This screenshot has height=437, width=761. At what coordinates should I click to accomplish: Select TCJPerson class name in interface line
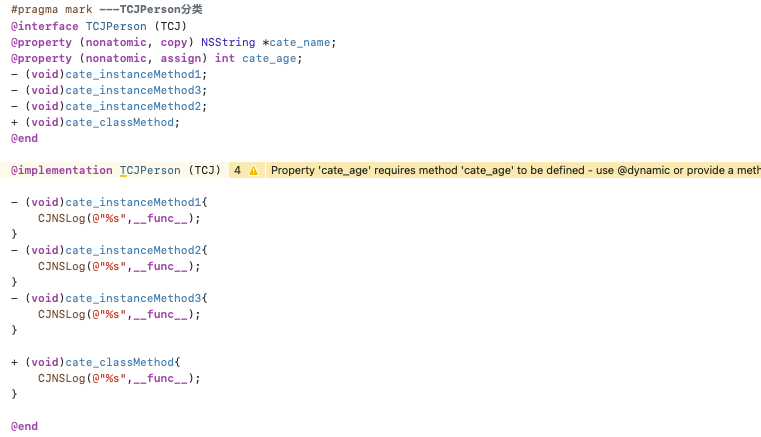[x=116, y=26]
